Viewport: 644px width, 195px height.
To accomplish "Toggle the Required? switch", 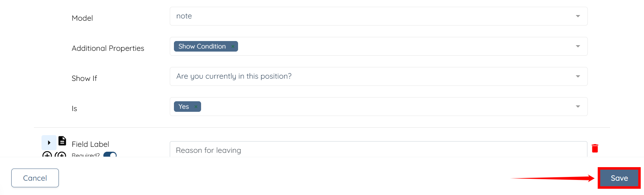I will [x=110, y=155].
